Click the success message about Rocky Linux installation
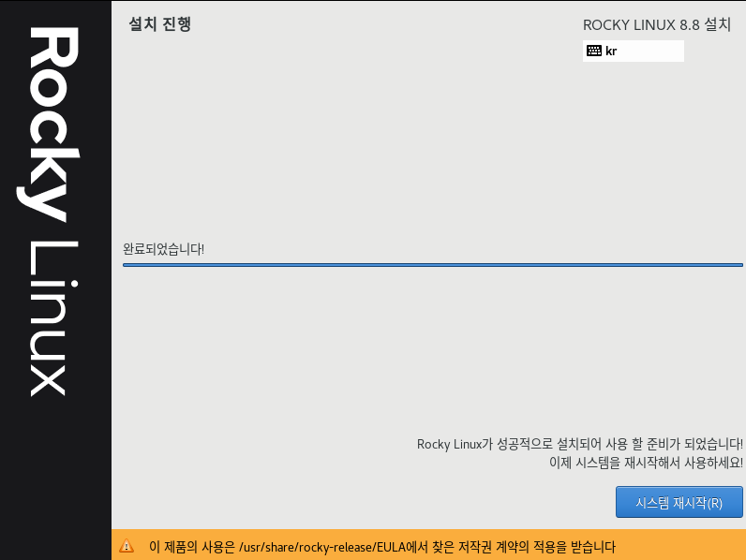This screenshot has width=746, height=560. (579, 444)
